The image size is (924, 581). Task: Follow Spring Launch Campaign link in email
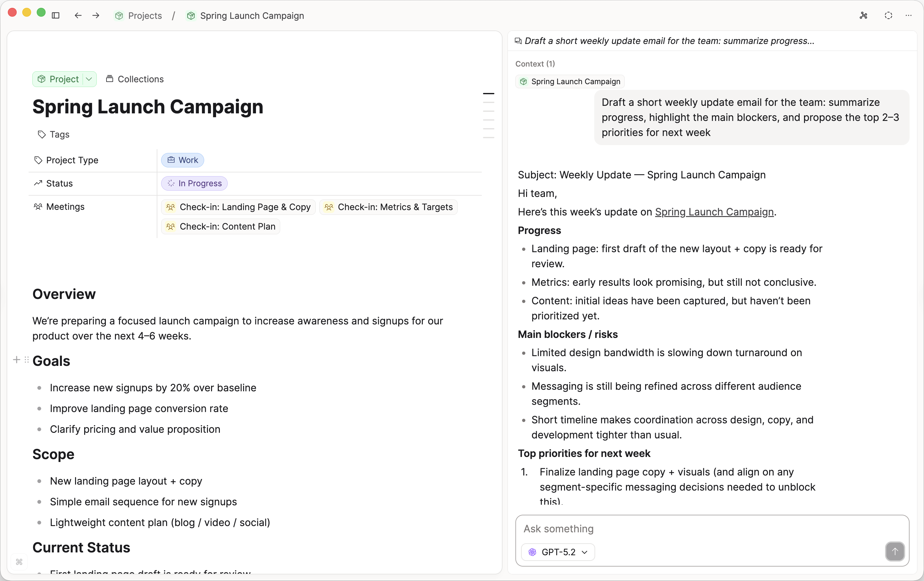[x=714, y=212]
